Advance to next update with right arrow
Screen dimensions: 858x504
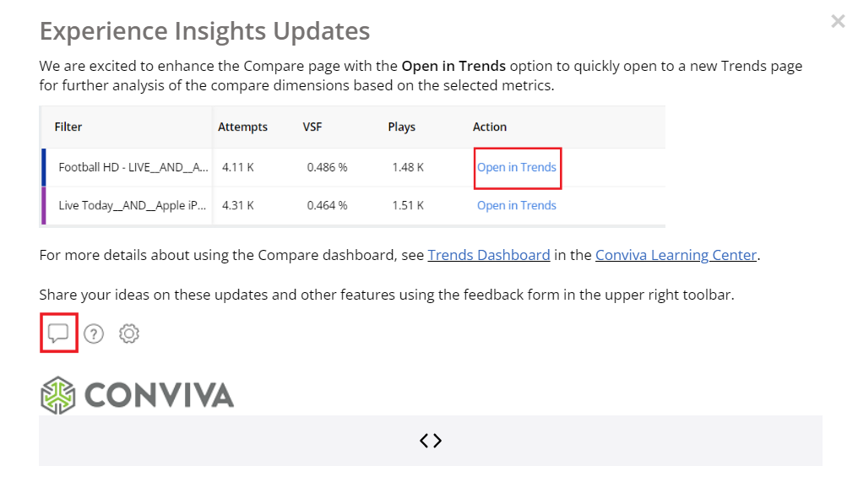(437, 441)
